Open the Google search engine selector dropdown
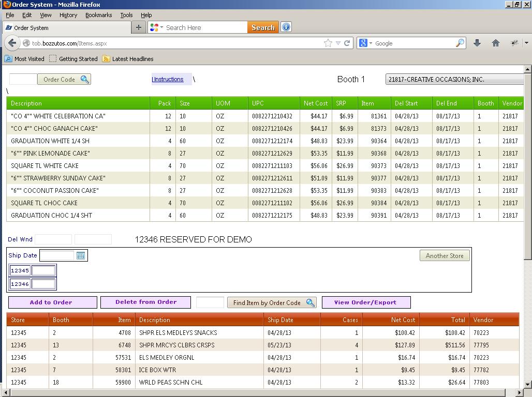The width and height of the screenshot is (532, 397). 365,43
